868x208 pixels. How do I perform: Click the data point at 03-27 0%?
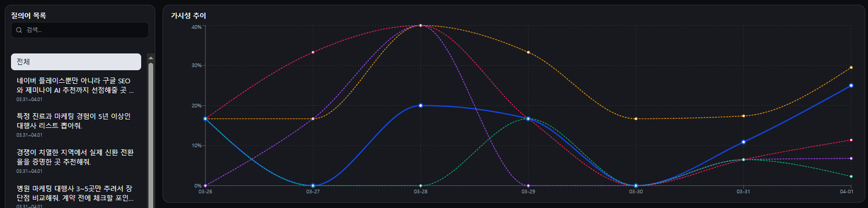313,185
